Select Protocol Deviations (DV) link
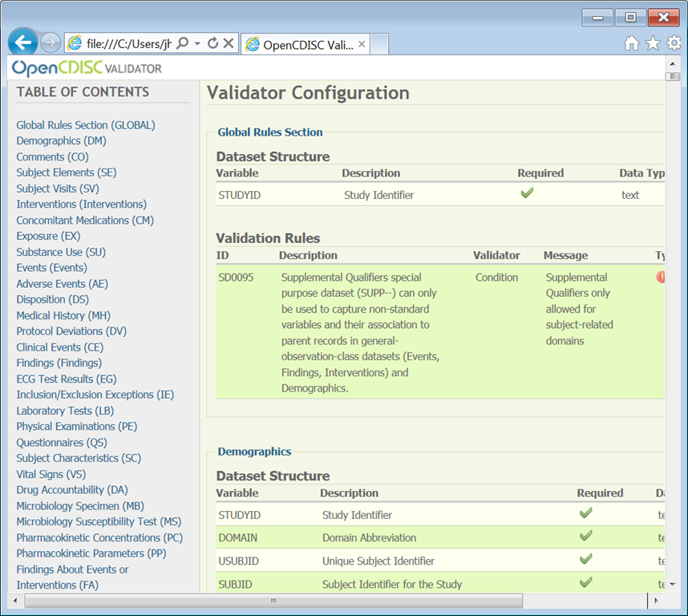This screenshot has height=616, width=688. coord(71,331)
